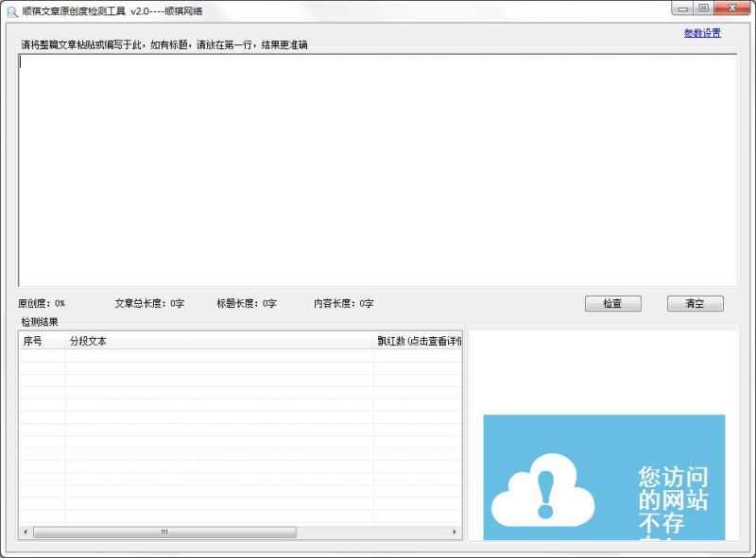Click the 标题长度 statistic label
This screenshot has width=756, height=558.
[x=248, y=303]
